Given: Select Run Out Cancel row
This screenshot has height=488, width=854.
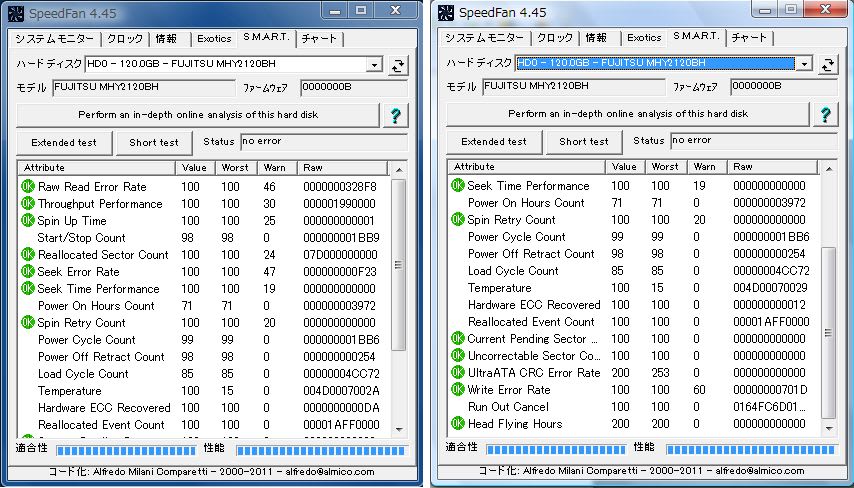Looking at the screenshot, I should tap(635, 406).
